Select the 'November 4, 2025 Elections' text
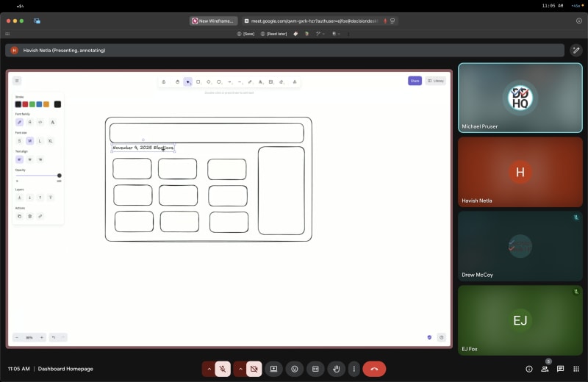Screen dimensions: 588x382 143,148
